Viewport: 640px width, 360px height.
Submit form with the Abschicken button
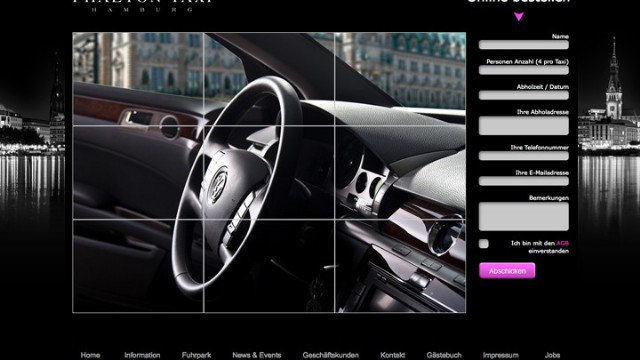click(x=507, y=271)
